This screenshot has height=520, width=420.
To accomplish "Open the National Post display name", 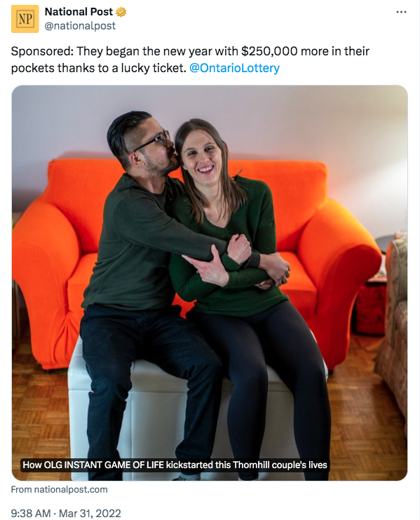I will (x=79, y=12).
